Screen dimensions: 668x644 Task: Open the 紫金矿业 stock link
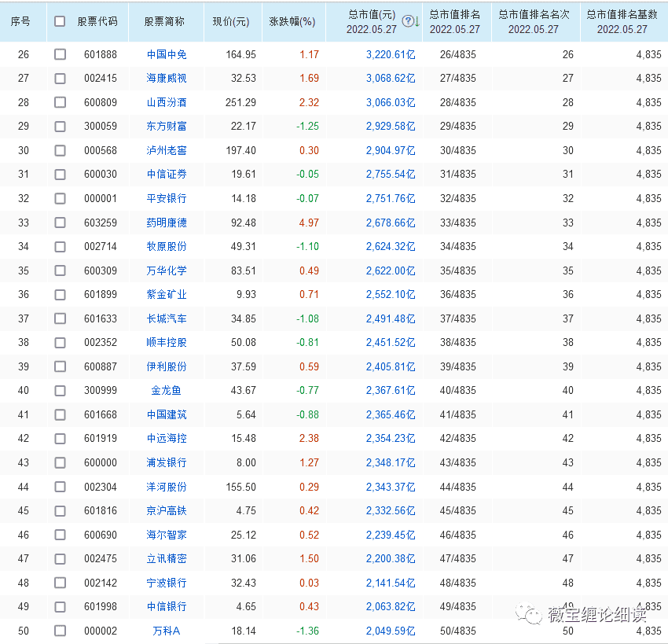(167, 295)
